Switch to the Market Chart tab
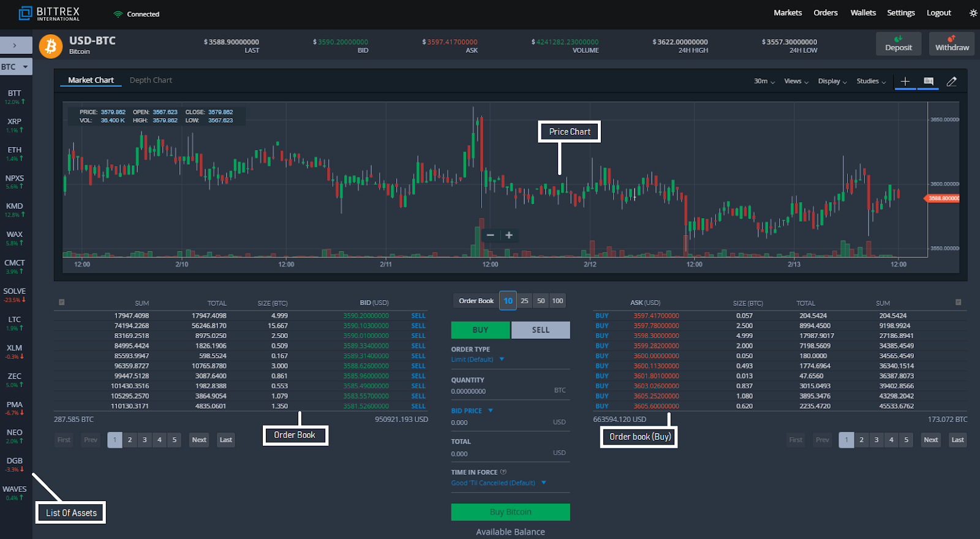 91,80
